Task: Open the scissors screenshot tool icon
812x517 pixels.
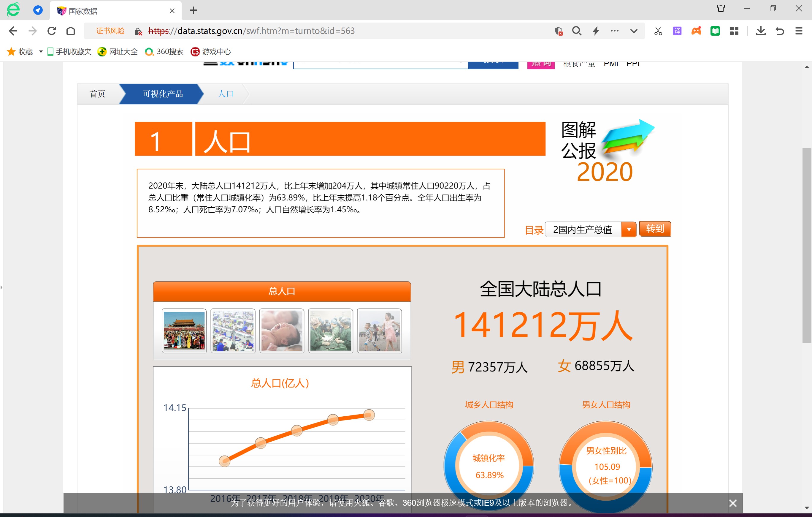Action: click(x=658, y=31)
